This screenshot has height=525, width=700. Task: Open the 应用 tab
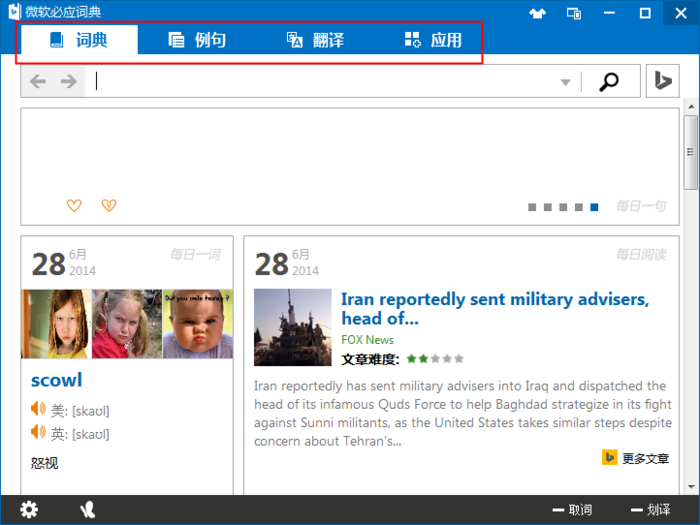coord(433,40)
